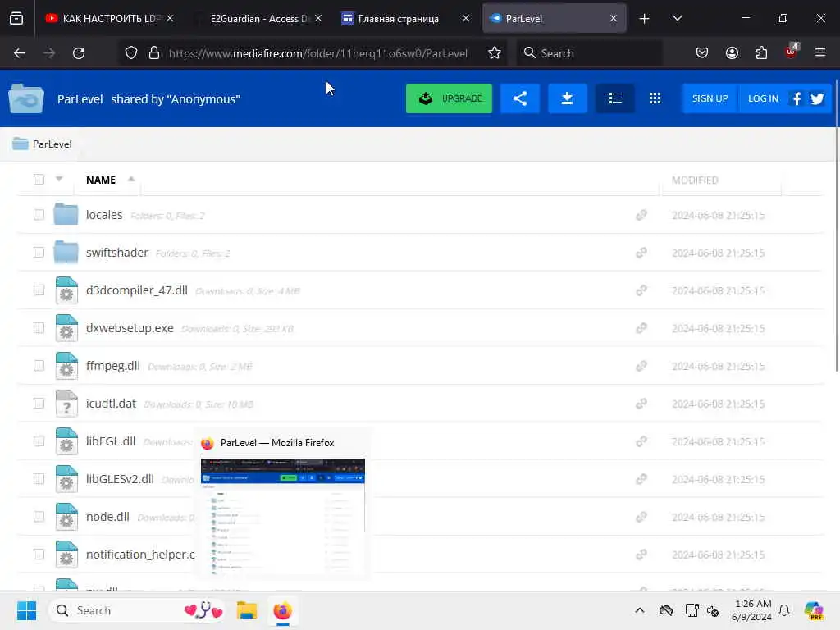Viewport: 840px width, 630px height.
Task: Click the ParLevel Firefox preview thumbnail
Action: pyautogui.click(x=282, y=517)
